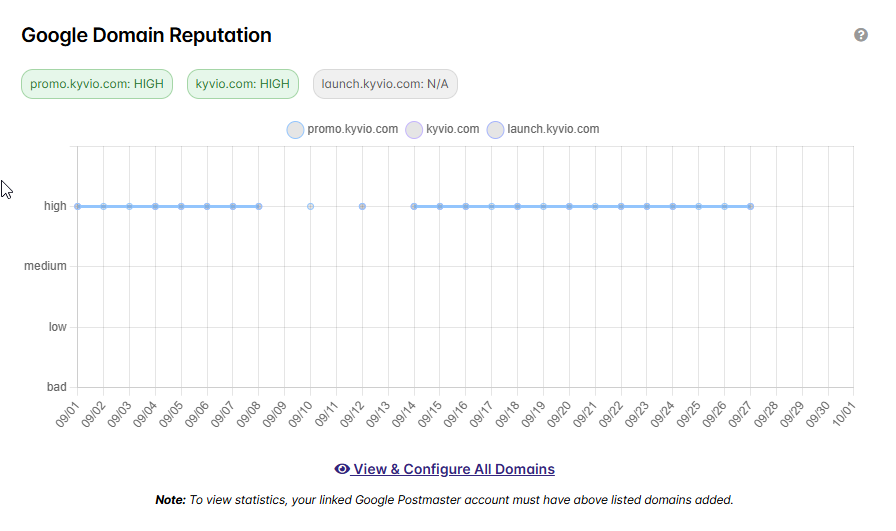Click the Google Domain Reputation heading
896x531 pixels.
[x=146, y=35]
